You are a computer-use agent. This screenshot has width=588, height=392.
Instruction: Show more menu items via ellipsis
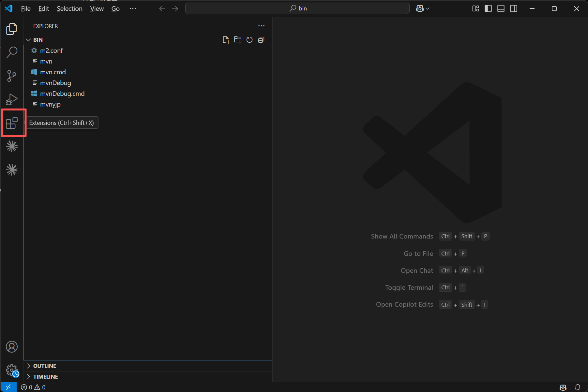tap(133, 9)
